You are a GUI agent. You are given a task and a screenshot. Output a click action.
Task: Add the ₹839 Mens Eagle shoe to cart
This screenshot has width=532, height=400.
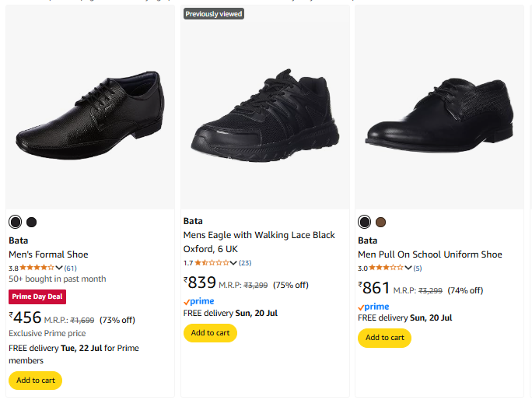coord(210,333)
